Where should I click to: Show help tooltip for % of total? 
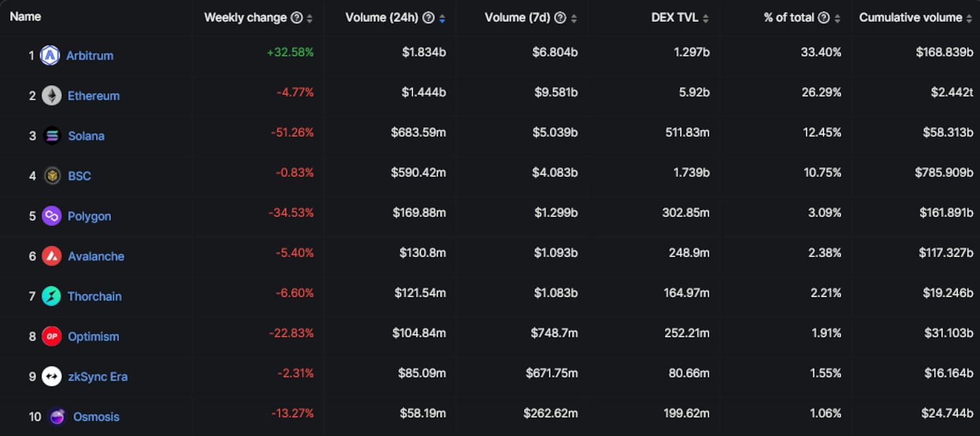pos(823,18)
